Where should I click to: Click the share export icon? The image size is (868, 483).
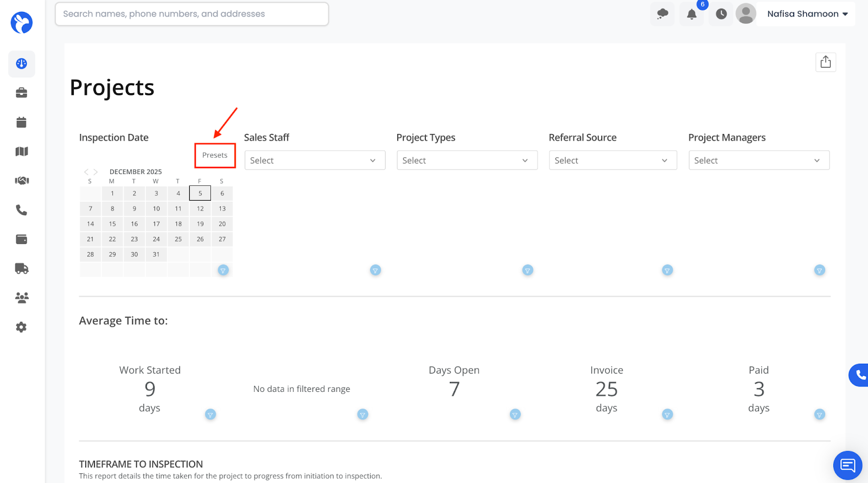(826, 62)
